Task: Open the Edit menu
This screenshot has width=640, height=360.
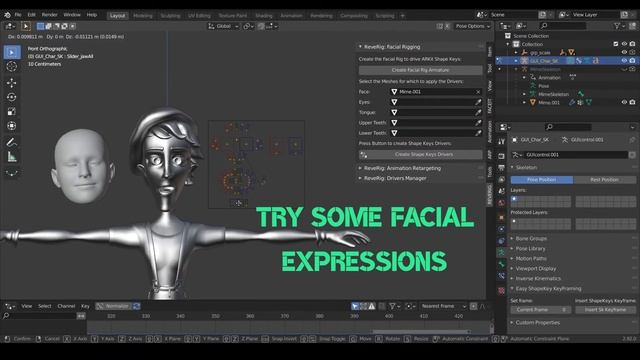Action: 31,15
